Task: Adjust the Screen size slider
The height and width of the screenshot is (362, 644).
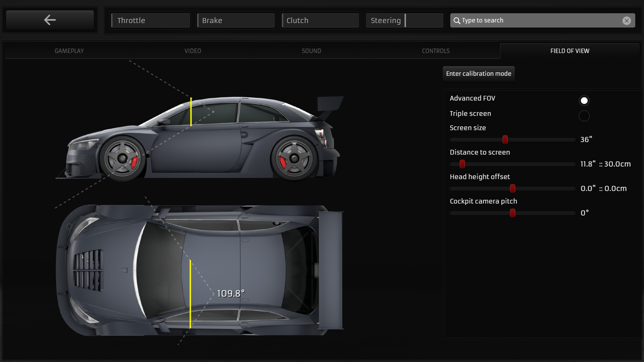Action: pyautogui.click(x=505, y=139)
